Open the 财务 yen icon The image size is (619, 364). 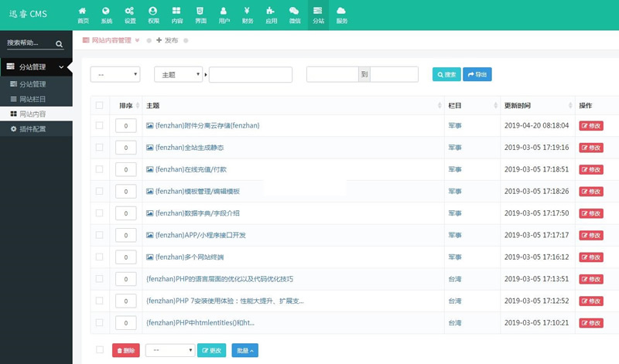(247, 14)
